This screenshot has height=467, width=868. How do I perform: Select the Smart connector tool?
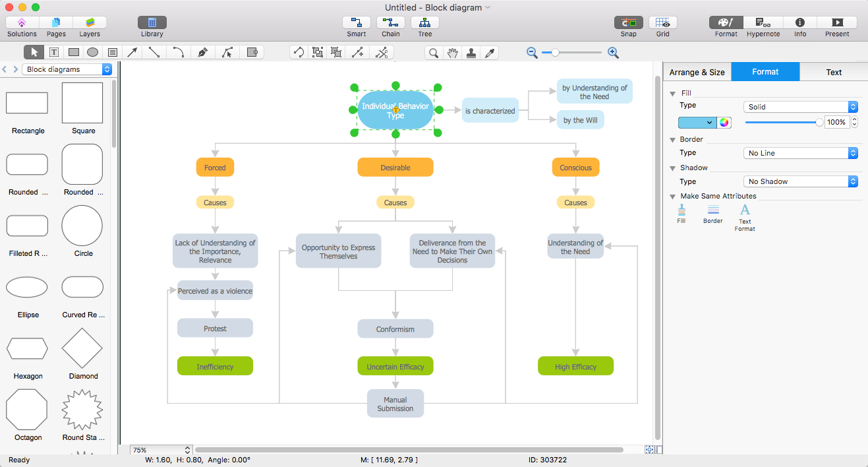(x=357, y=22)
